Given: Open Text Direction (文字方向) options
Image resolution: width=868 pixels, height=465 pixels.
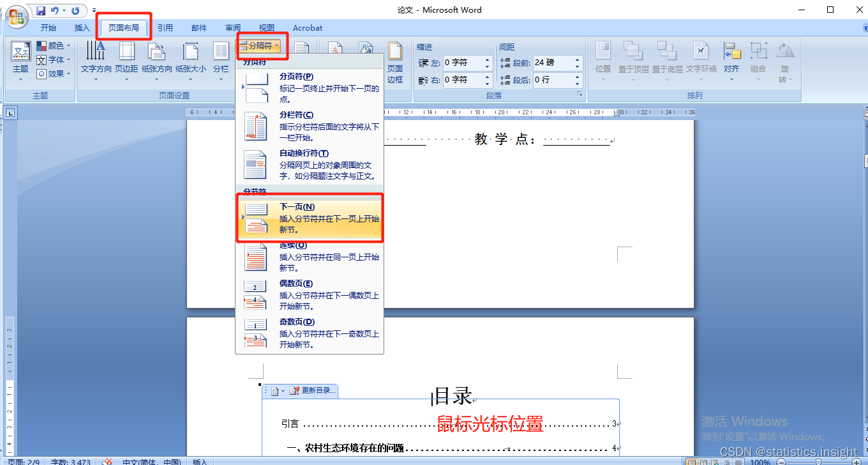Looking at the screenshot, I should [x=96, y=62].
